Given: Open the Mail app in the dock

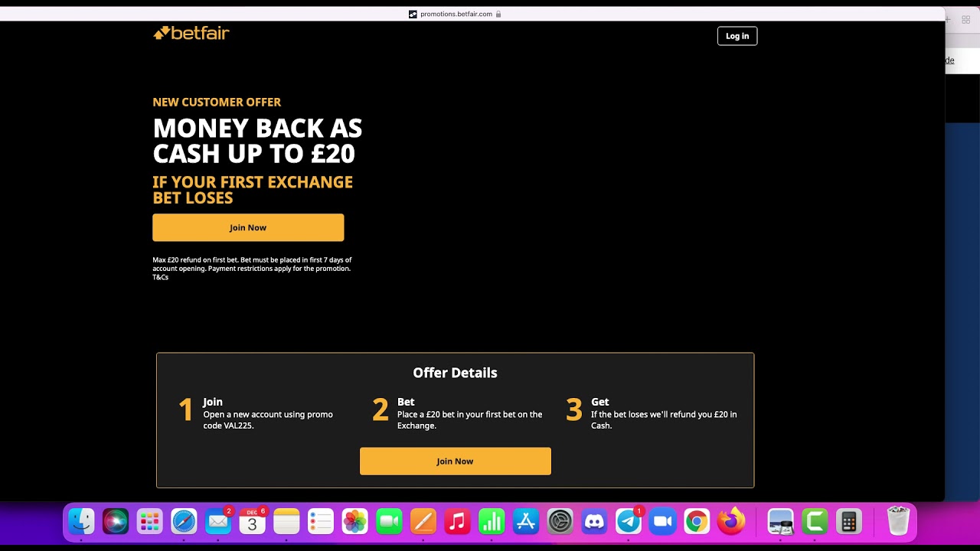Looking at the screenshot, I should [x=218, y=522].
